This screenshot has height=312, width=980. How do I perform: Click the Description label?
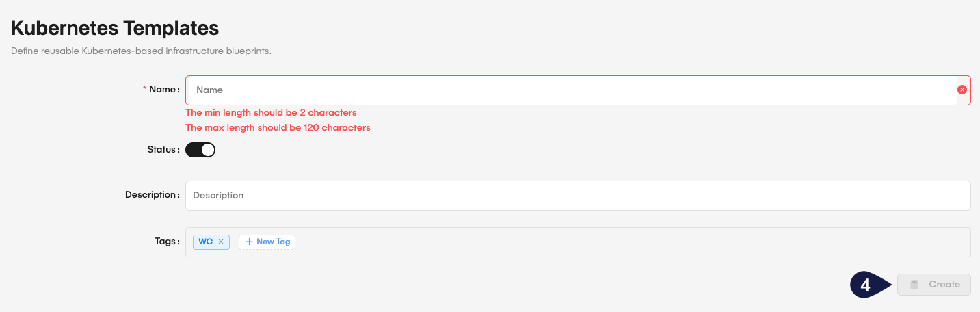coord(151,195)
